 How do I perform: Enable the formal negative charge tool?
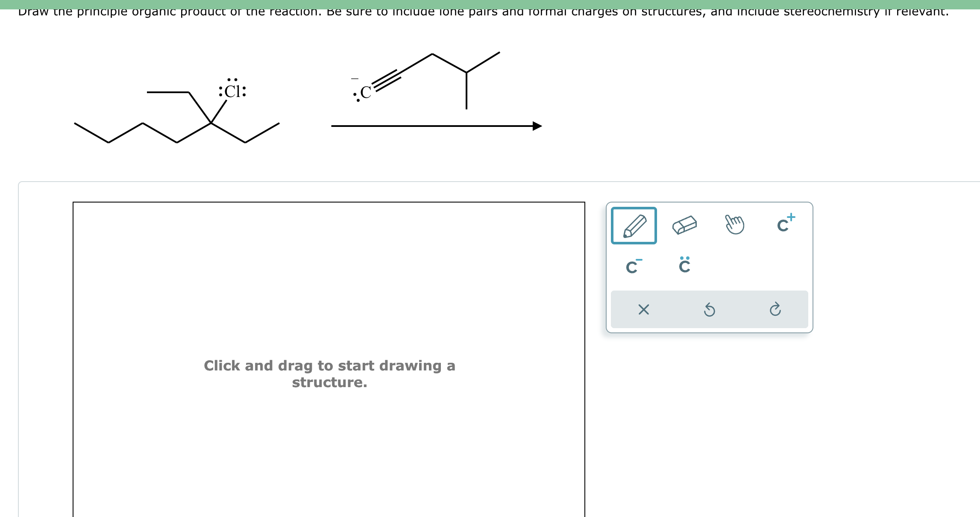tap(633, 266)
